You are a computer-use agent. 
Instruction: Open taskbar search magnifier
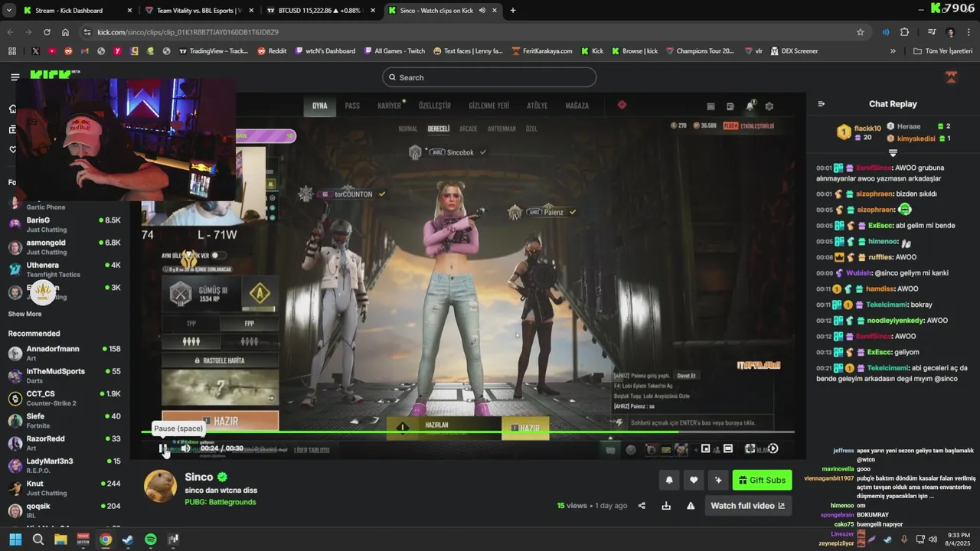click(38, 540)
